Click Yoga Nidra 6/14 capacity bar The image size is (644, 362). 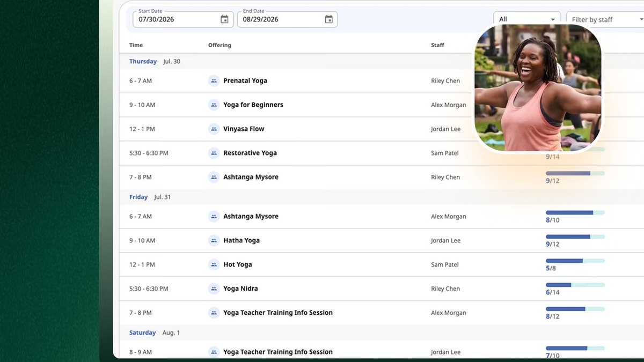pyautogui.click(x=575, y=285)
